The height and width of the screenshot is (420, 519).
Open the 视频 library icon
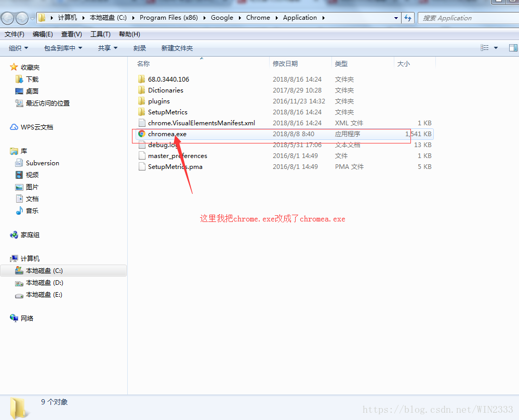tap(19, 175)
